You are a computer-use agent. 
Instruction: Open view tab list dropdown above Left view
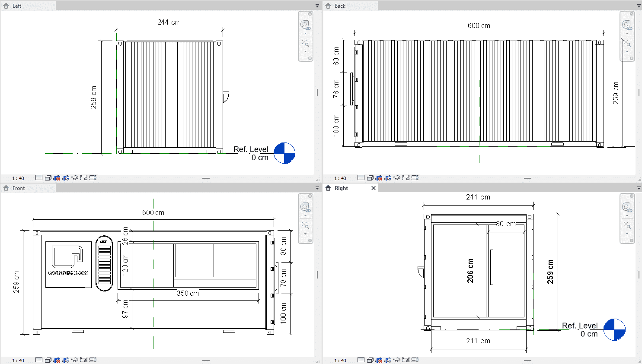pyautogui.click(x=317, y=6)
